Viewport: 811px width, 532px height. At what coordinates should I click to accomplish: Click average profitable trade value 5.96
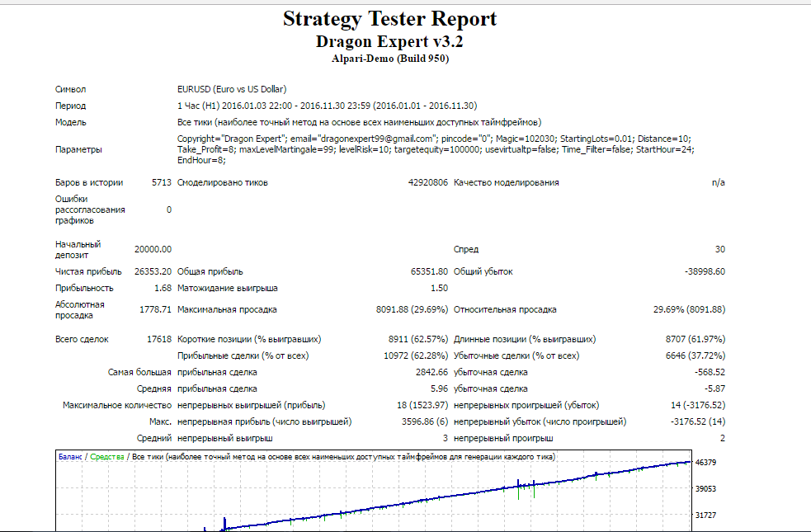(439, 388)
